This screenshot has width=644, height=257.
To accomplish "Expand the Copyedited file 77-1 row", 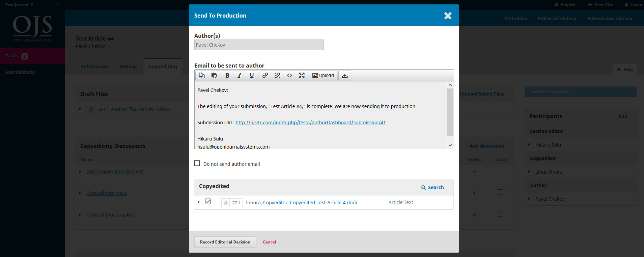I will [199, 202].
